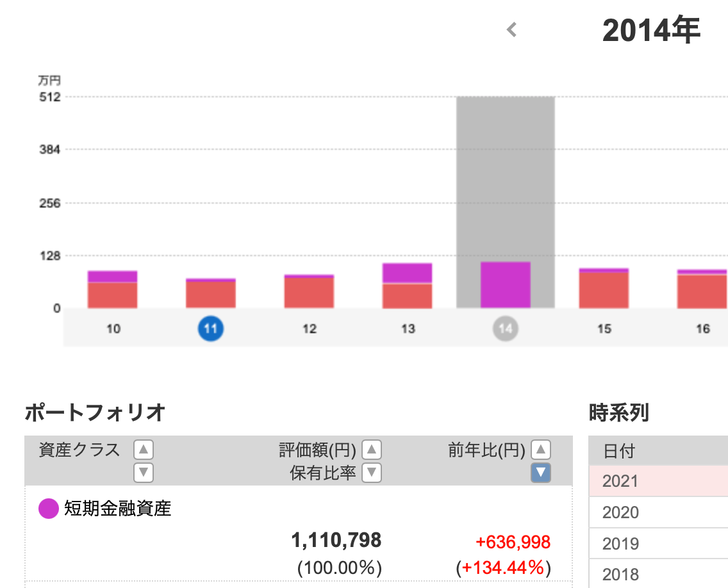Select year 13 on chart axis
Screen dimensions: 728x588
(x=408, y=329)
